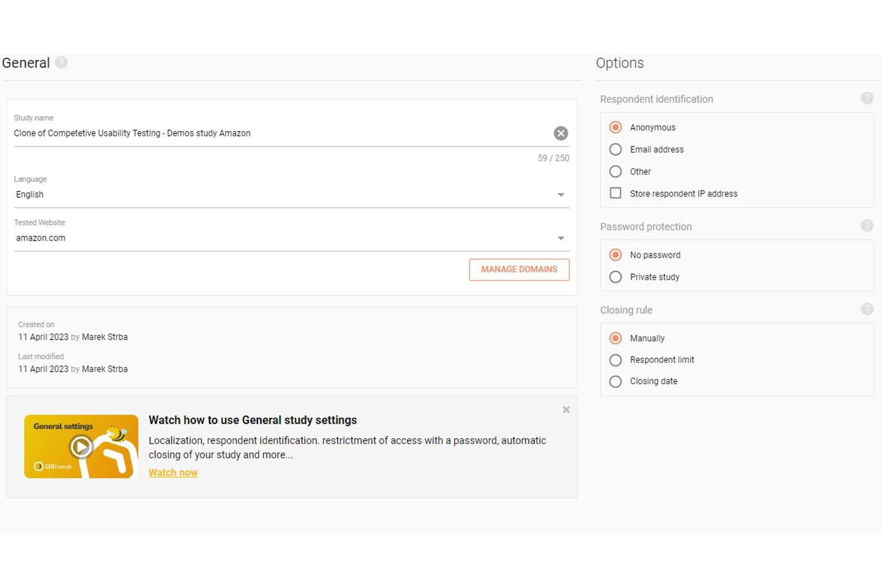Select Closing date rule
The height and width of the screenshot is (588, 882).
tap(616, 382)
